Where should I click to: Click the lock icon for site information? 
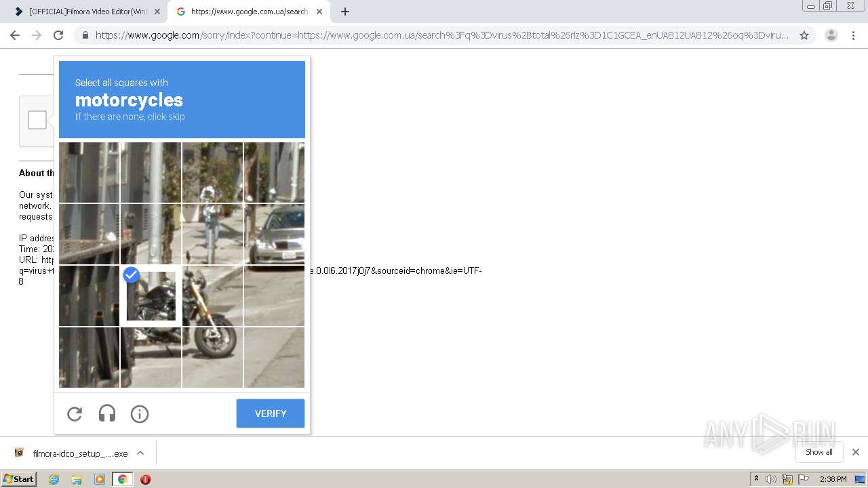click(x=85, y=35)
